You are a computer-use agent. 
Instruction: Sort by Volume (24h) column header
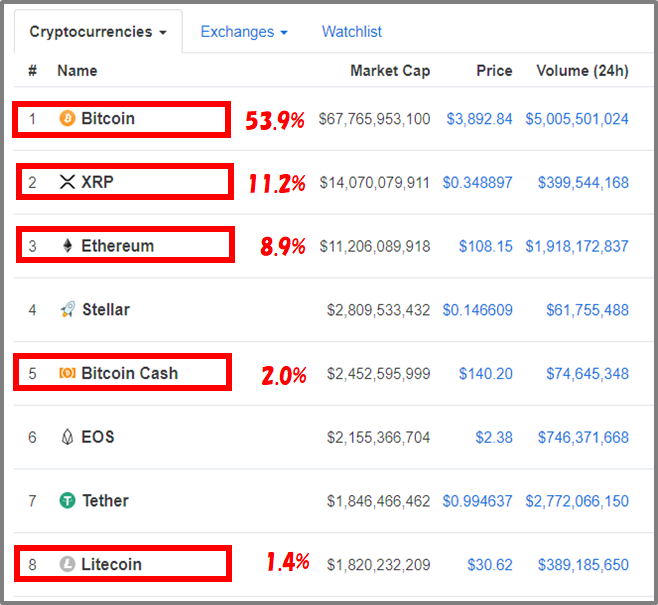[x=582, y=70]
